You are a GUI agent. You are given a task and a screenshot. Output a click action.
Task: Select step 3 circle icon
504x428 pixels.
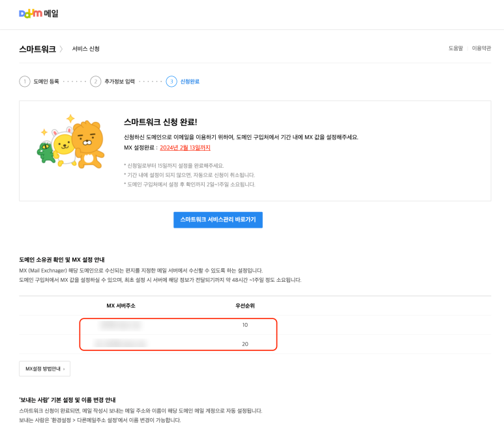pyautogui.click(x=171, y=82)
